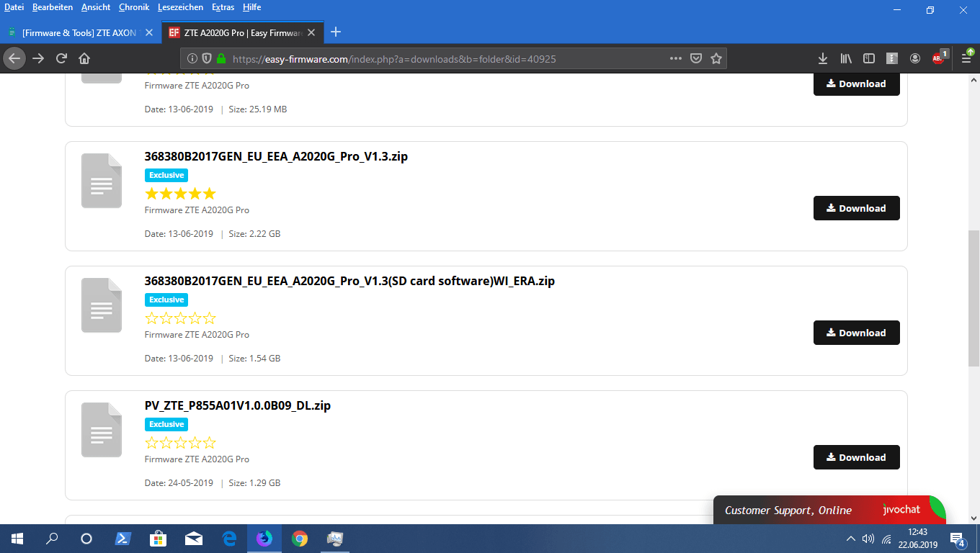Screen dimensions: 980x553
Task: Open Cortana from the taskbar
Action: 86,539
